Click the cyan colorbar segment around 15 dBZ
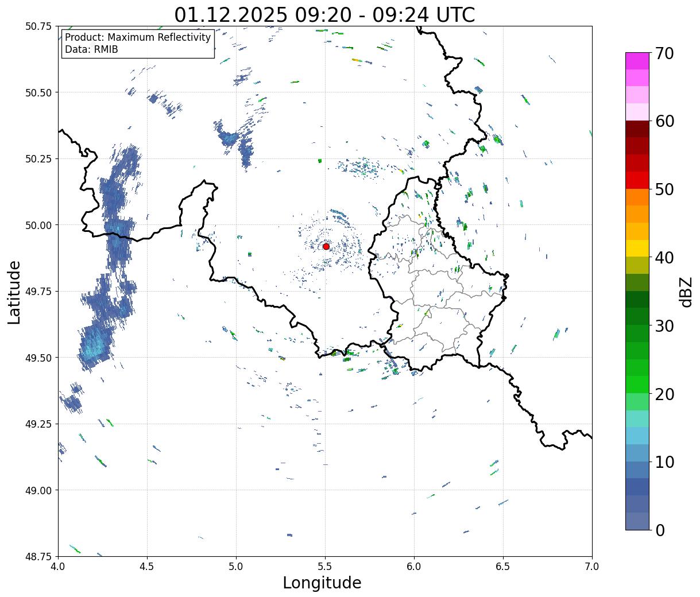The height and width of the screenshot is (597, 700). [637, 436]
